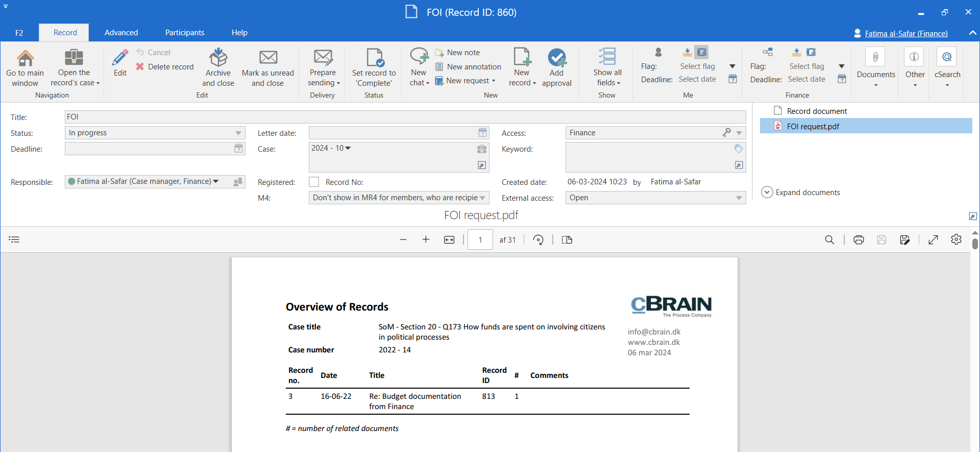980x452 pixels.
Task: Click the Archive and close icon
Action: (x=218, y=58)
